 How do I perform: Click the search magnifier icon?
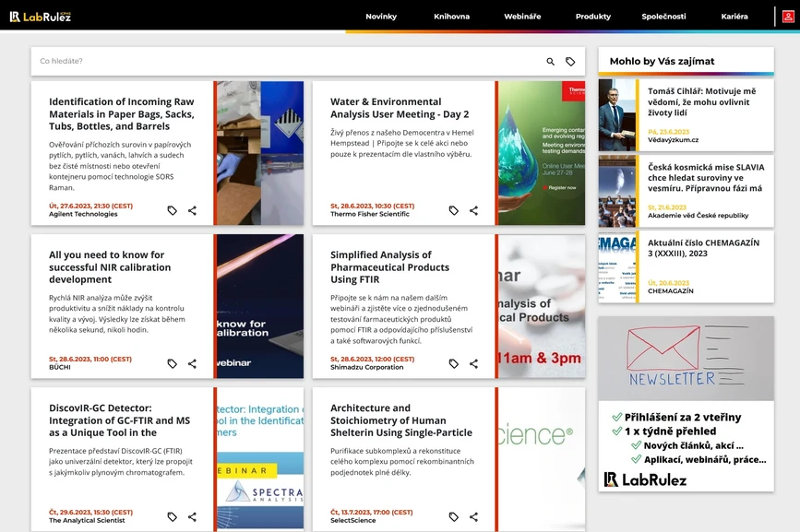[551, 61]
